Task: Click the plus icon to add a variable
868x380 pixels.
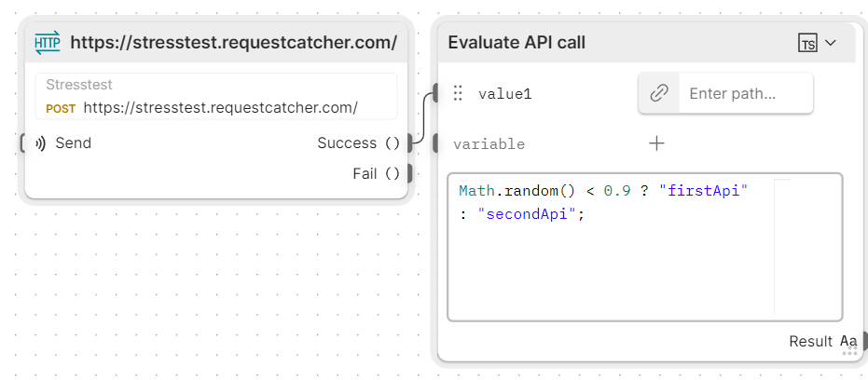Action: coord(656,143)
